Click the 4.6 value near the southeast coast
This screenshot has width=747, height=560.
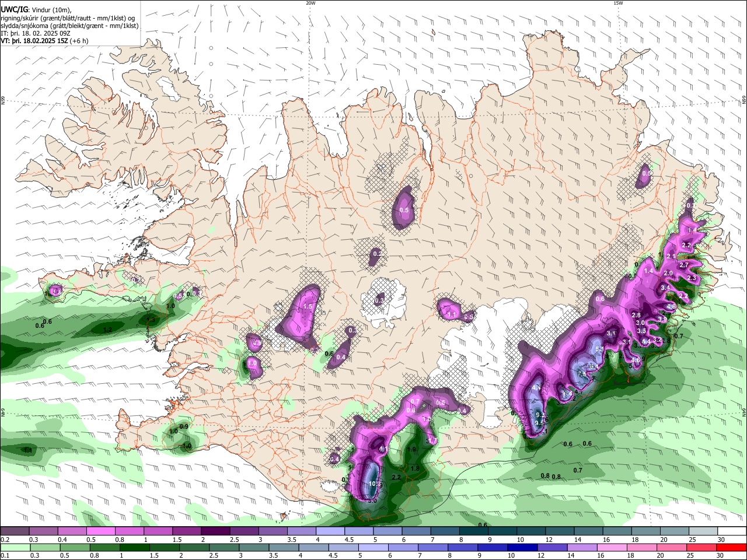click(636, 360)
